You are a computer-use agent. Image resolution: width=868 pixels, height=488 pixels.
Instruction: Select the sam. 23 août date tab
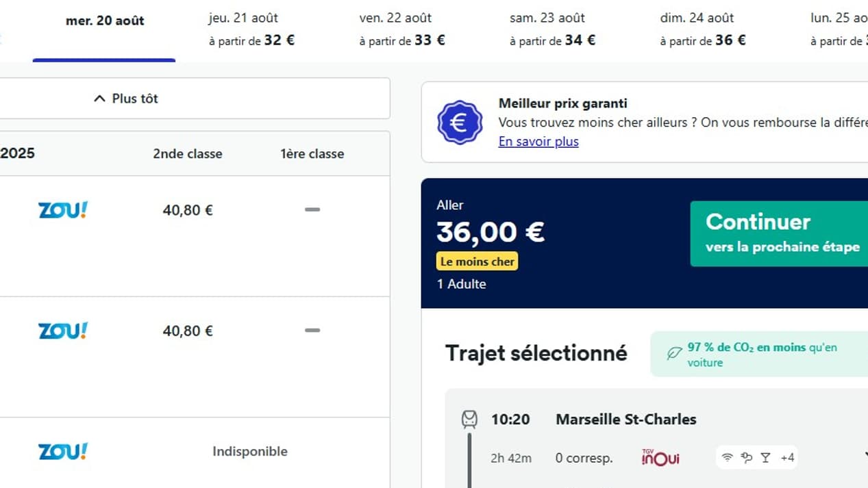(x=552, y=29)
